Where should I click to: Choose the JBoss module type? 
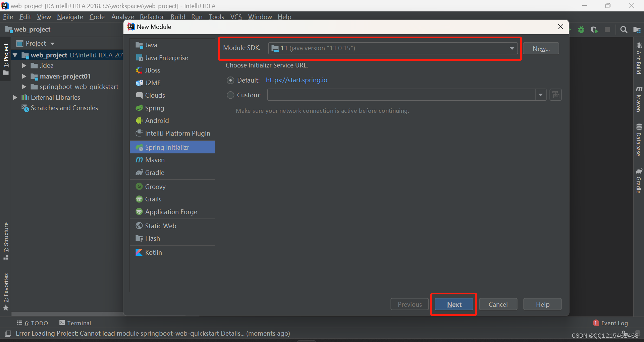[x=172, y=70]
